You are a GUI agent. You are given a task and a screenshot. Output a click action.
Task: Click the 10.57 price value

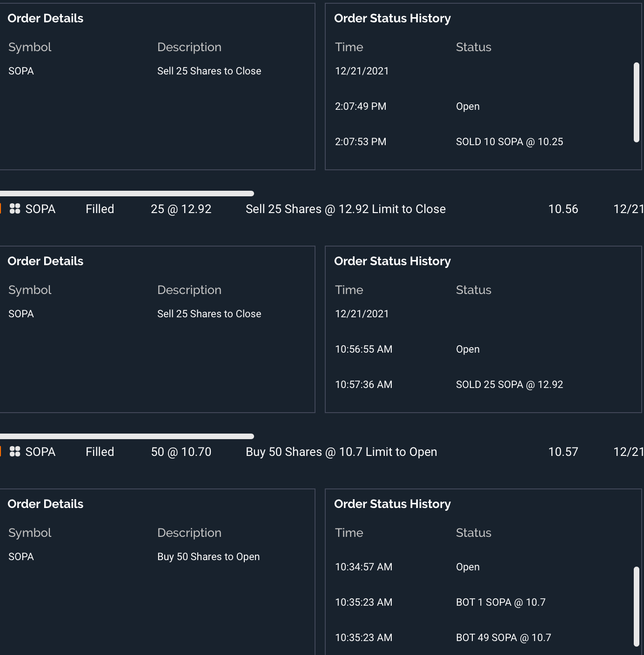coord(563,452)
